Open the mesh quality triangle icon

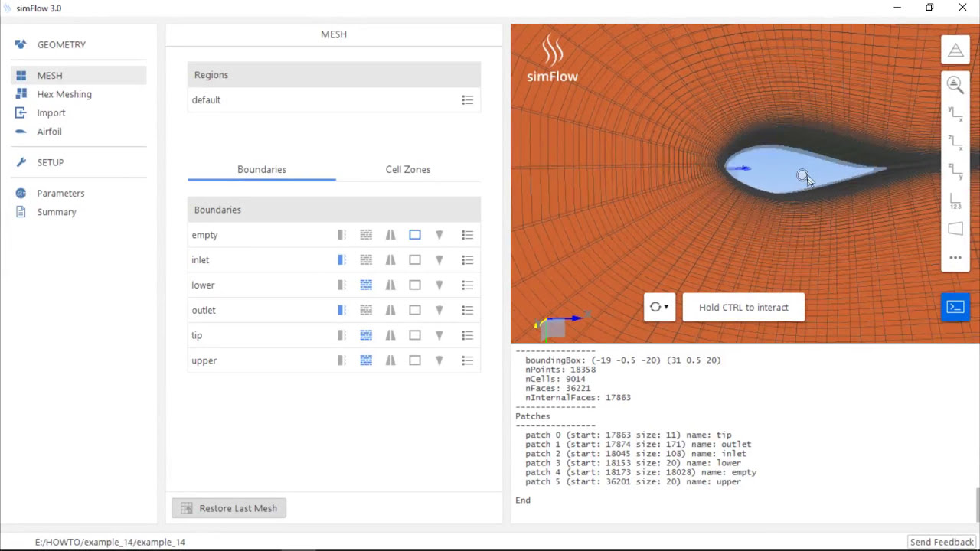tap(955, 50)
